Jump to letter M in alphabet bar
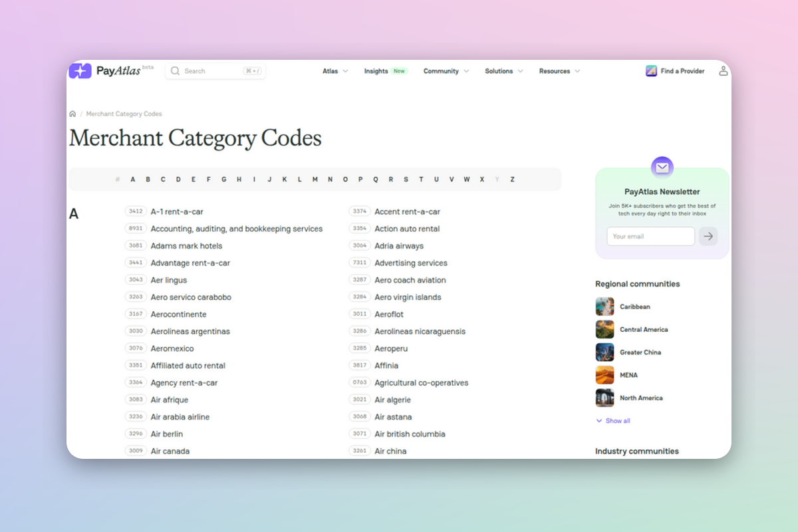 (315, 180)
